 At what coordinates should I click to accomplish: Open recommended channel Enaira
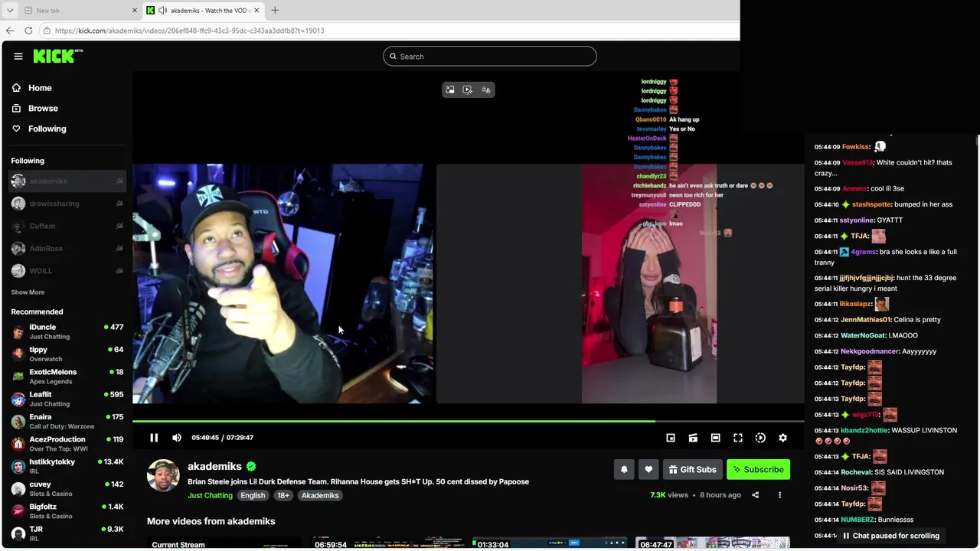(x=67, y=421)
